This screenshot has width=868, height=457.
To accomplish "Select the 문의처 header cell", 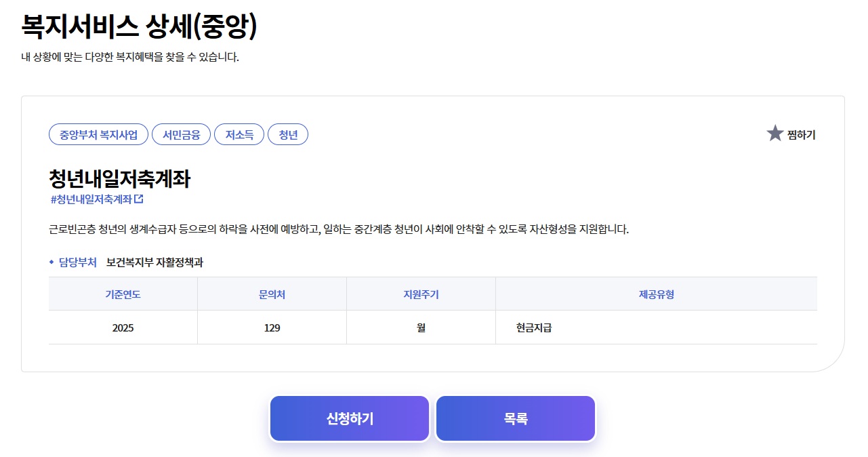I will pos(271,293).
